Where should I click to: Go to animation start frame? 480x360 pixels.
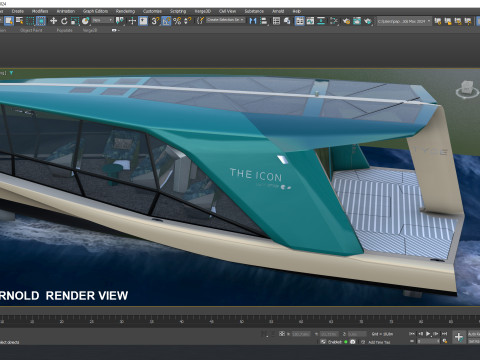click(x=412, y=333)
